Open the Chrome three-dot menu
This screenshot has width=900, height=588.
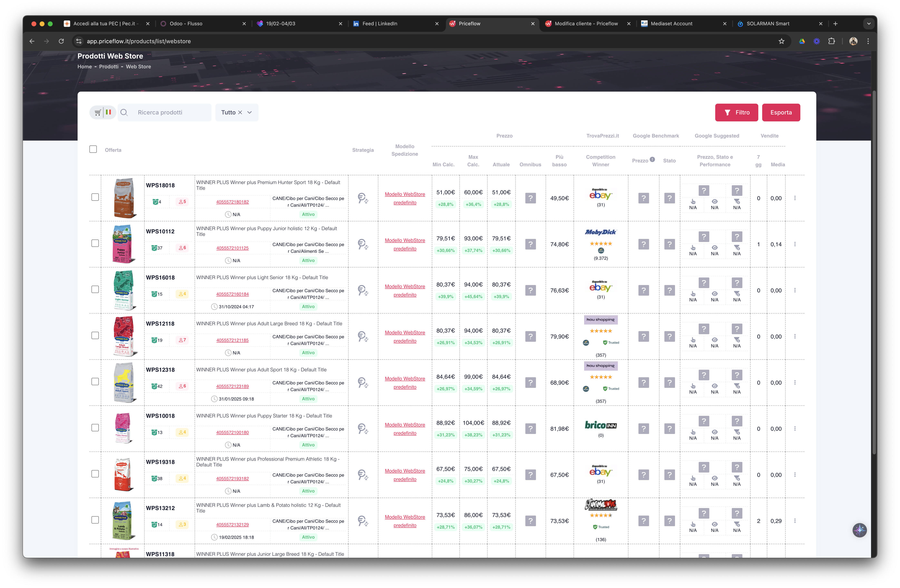pos(868,41)
